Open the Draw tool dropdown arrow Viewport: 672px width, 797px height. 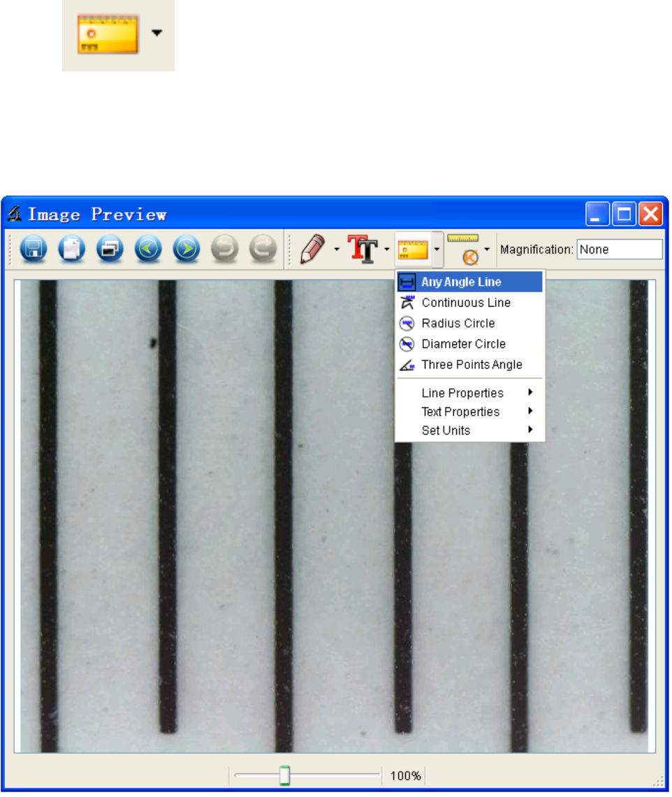[x=337, y=249]
